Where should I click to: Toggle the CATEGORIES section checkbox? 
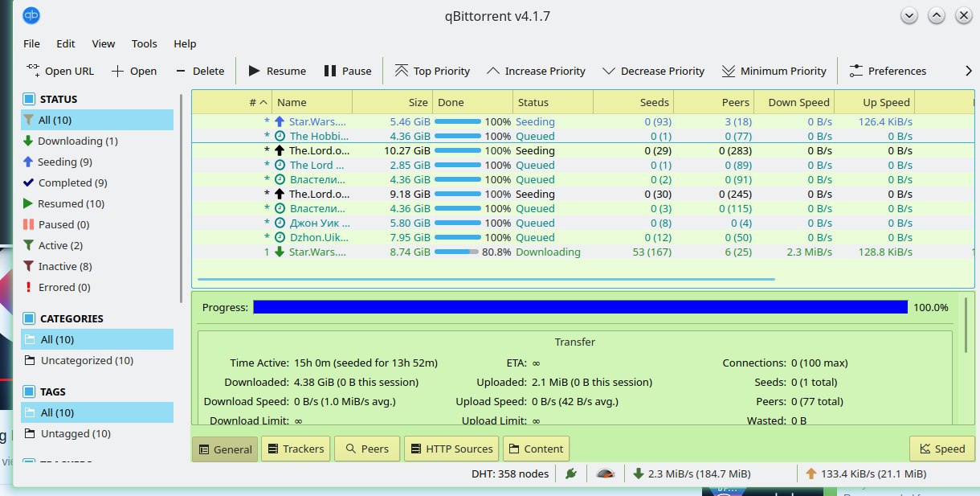pyautogui.click(x=29, y=318)
